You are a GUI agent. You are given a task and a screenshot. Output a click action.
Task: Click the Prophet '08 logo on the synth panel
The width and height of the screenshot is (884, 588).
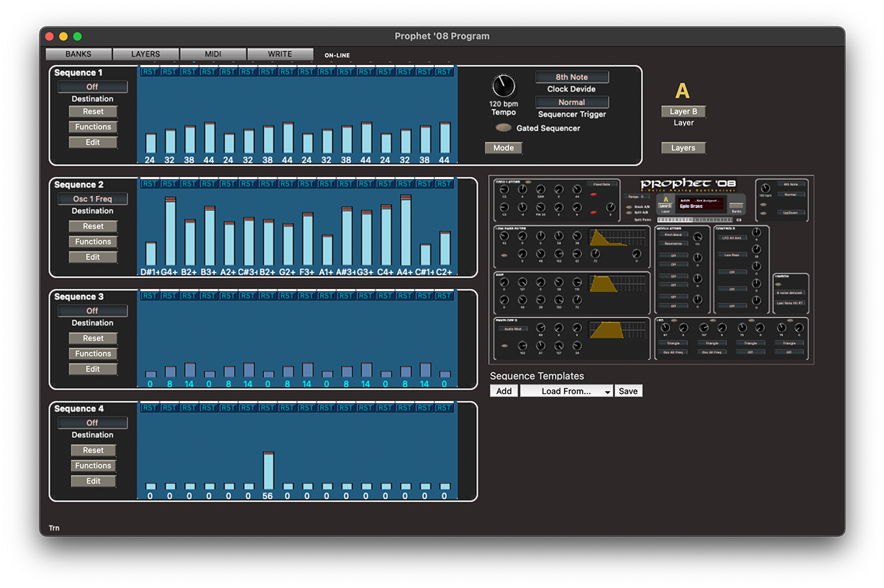tap(689, 183)
